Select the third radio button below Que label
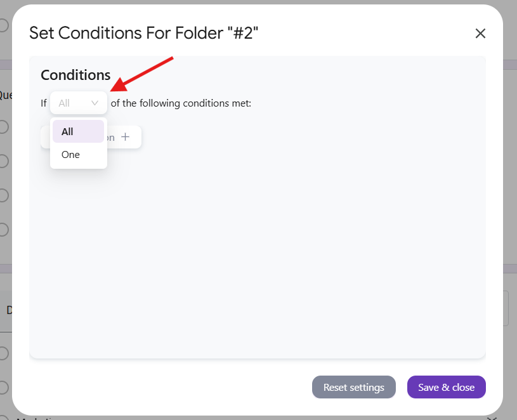This screenshot has height=420, width=517. click(x=4, y=195)
